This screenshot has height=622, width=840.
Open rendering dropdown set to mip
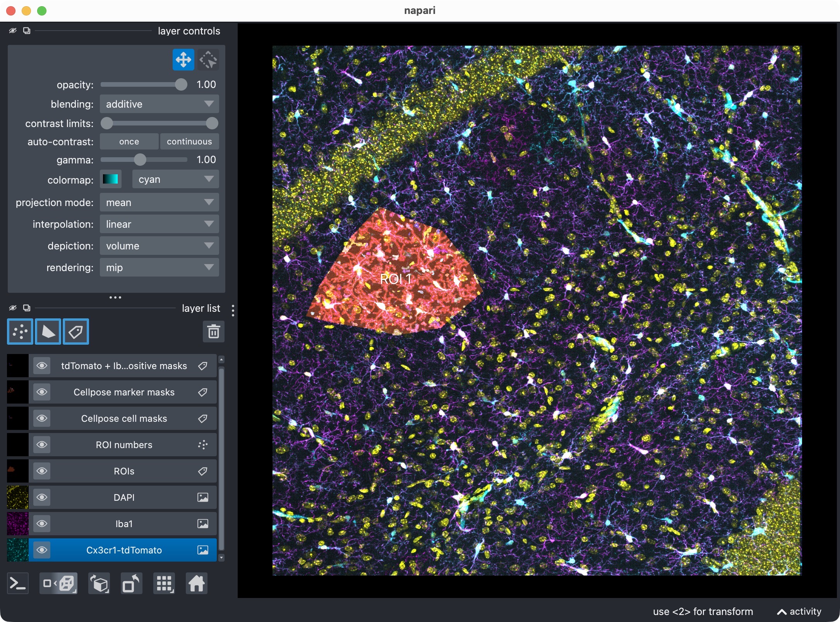click(159, 268)
